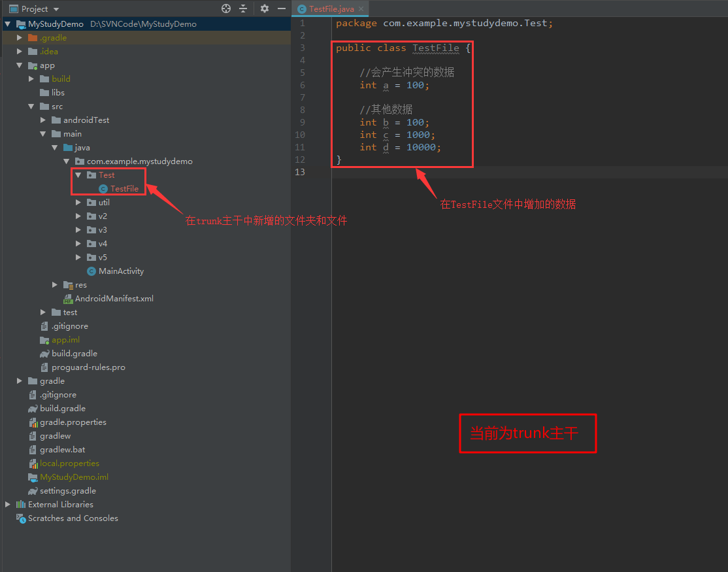Expand the top-level gradle folder
The width and height of the screenshot is (728, 572).
tap(20, 380)
